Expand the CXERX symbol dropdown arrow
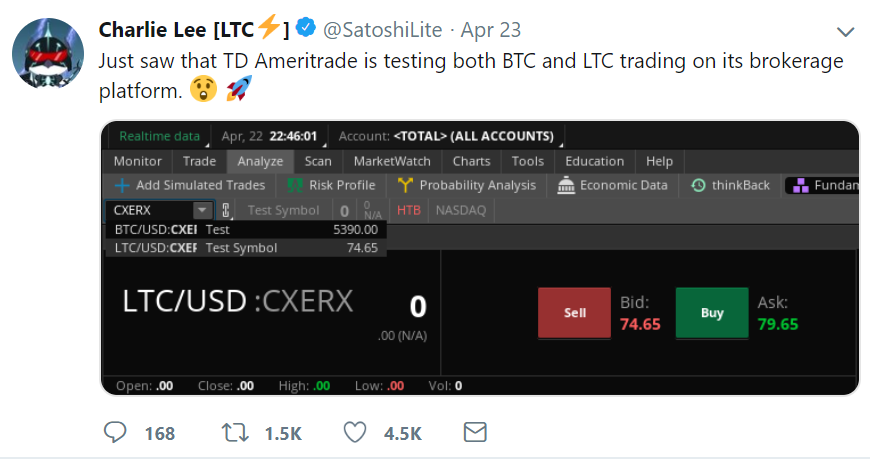The width and height of the screenshot is (870, 464). pyautogui.click(x=203, y=210)
